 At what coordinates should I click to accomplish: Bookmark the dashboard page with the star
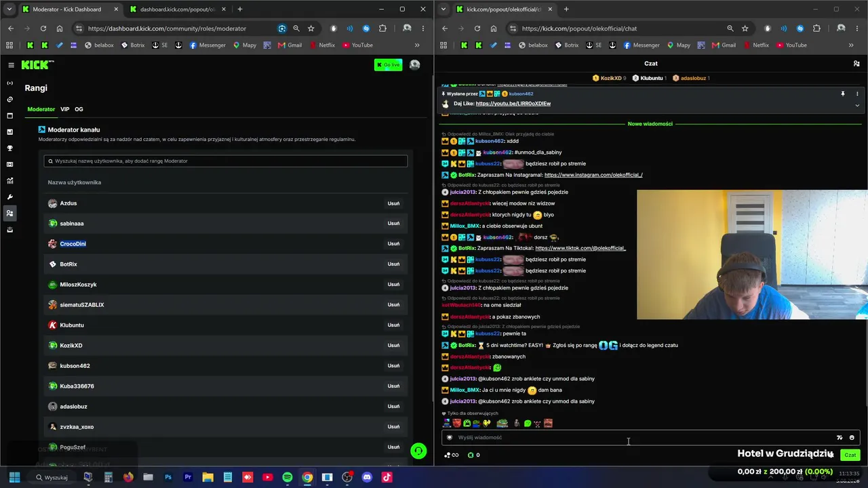(311, 28)
